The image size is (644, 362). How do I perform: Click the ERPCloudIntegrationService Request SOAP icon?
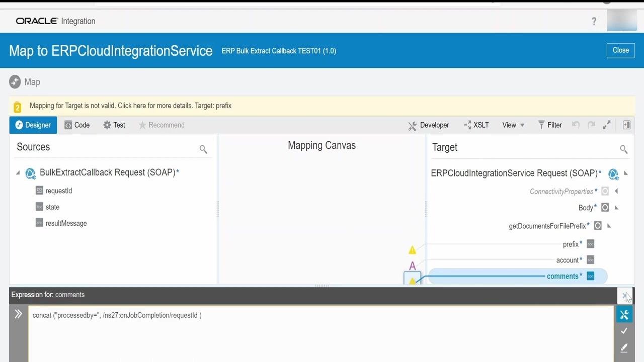[x=613, y=174]
